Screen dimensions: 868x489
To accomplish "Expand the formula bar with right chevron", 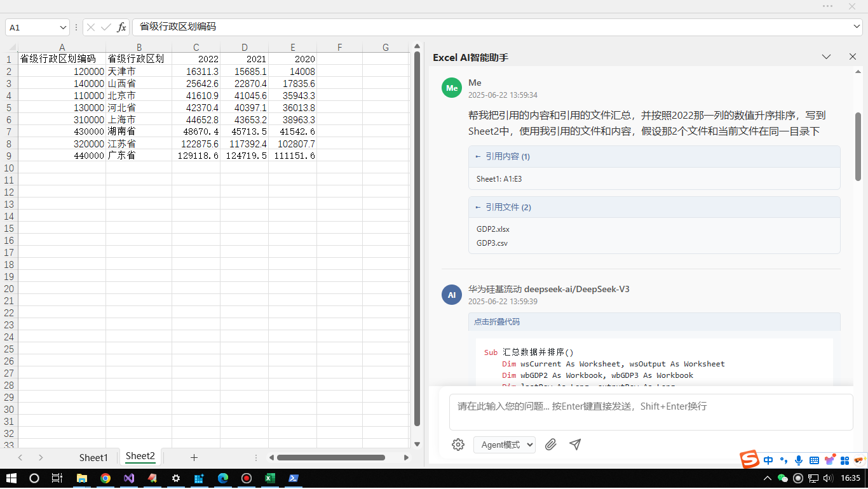I will [x=857, y=27].
